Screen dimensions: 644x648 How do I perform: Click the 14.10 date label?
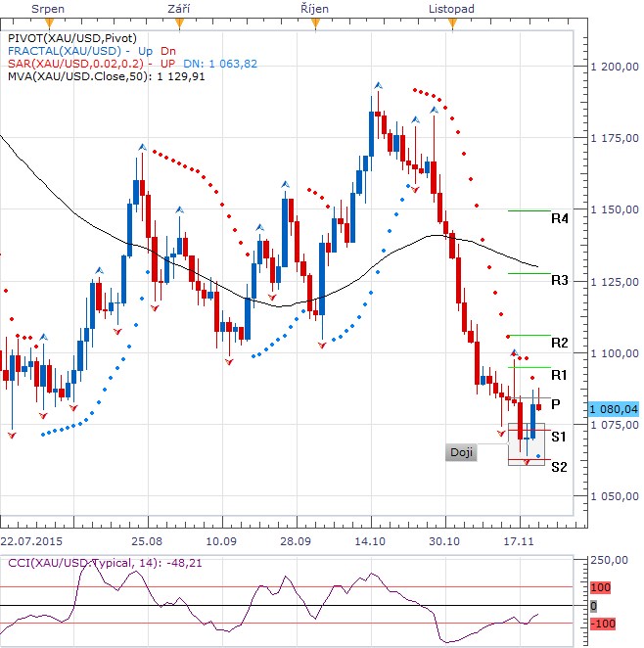pyautogui.click(x=370, y=541)
